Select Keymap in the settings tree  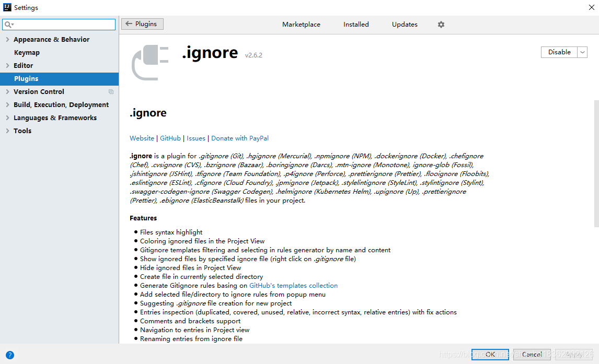pos(27,53)
